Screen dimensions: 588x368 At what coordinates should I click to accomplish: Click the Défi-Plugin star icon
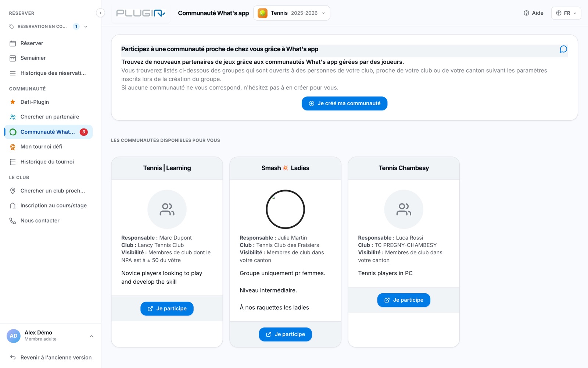(13, 102)
